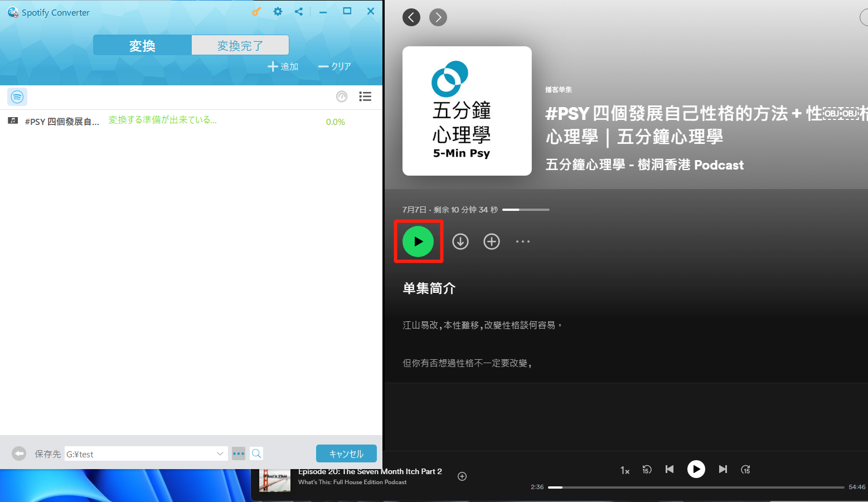Click the 2:36 elapsed time label
The width and height of the screenshot is (868, 502).
pos(537,487)
